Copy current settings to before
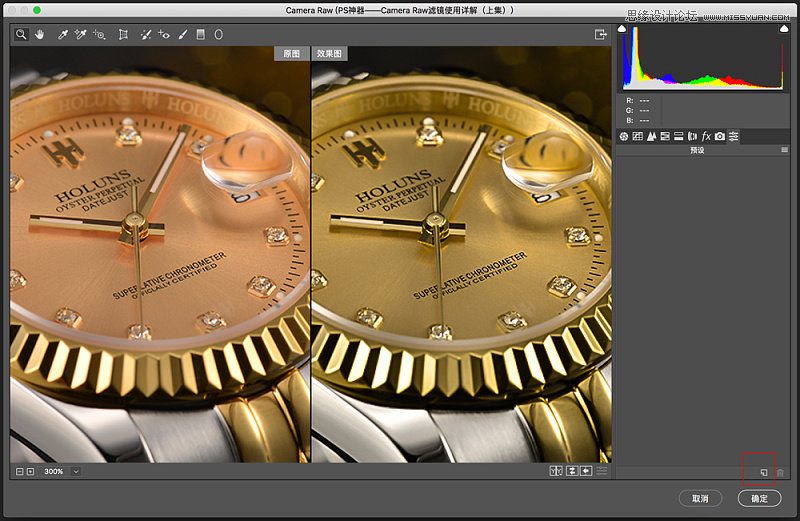Viewport: 800px width, 521px height. [586, 471]
